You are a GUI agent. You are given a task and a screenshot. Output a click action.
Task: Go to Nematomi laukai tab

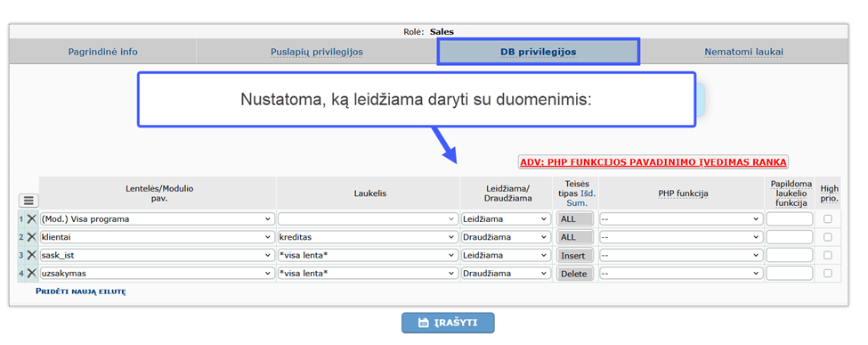743,52
